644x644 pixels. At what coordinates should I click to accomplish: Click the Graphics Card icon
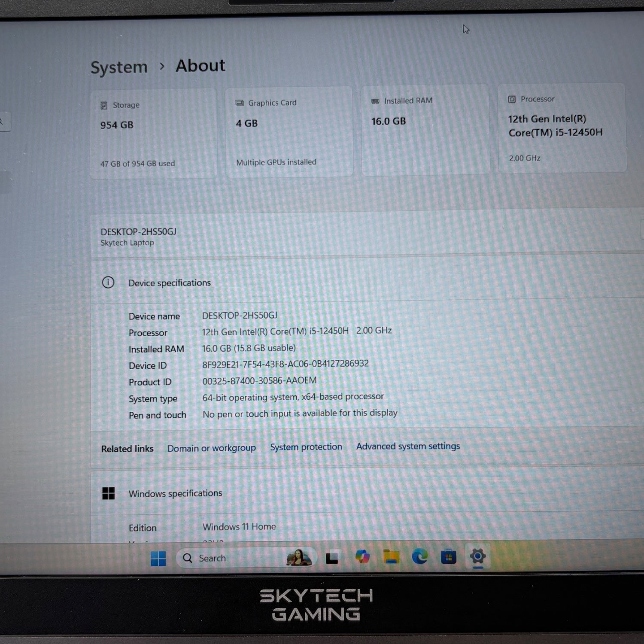[x=239, y=103]
